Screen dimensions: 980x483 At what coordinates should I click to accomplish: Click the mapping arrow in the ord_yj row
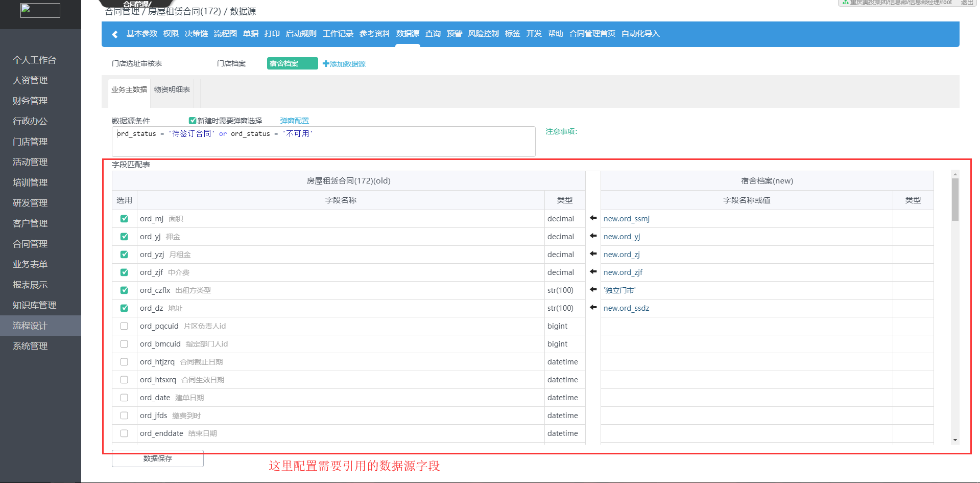(x=593, y=236)
